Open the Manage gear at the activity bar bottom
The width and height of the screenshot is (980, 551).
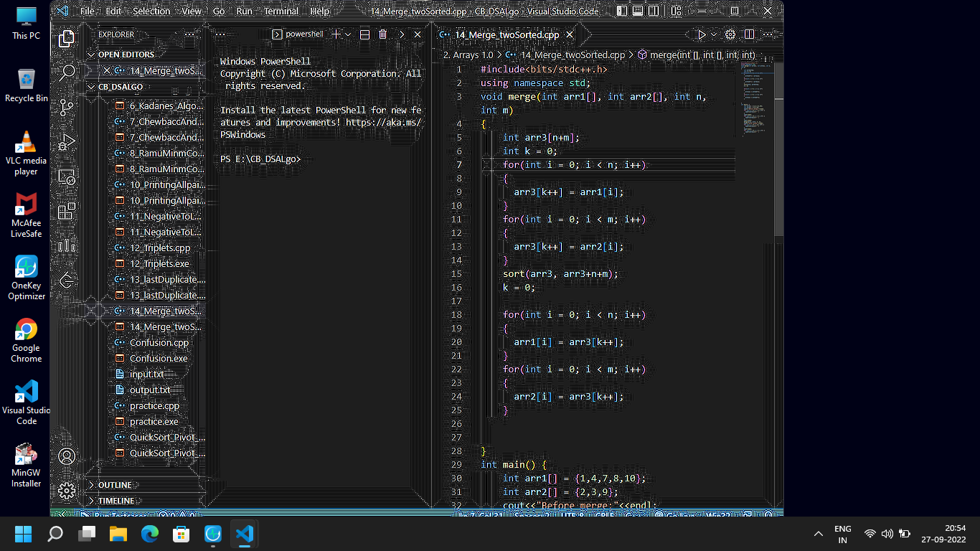pos(67,491)
